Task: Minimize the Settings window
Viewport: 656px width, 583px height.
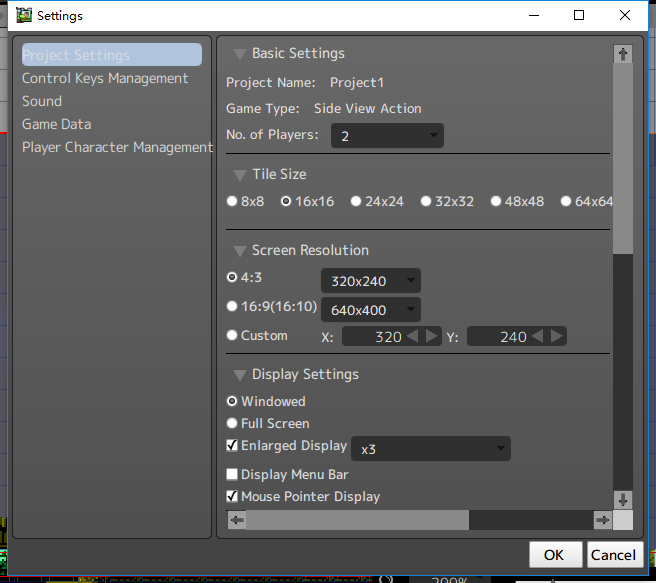Action: pyautogui.click(x=534, y=15)
